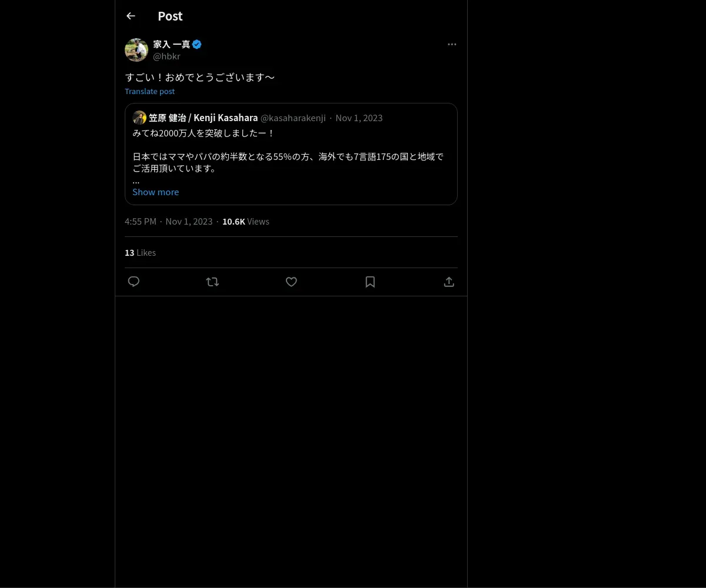
Task: Translate the post to your language
Action: click(x=149, y=91)
